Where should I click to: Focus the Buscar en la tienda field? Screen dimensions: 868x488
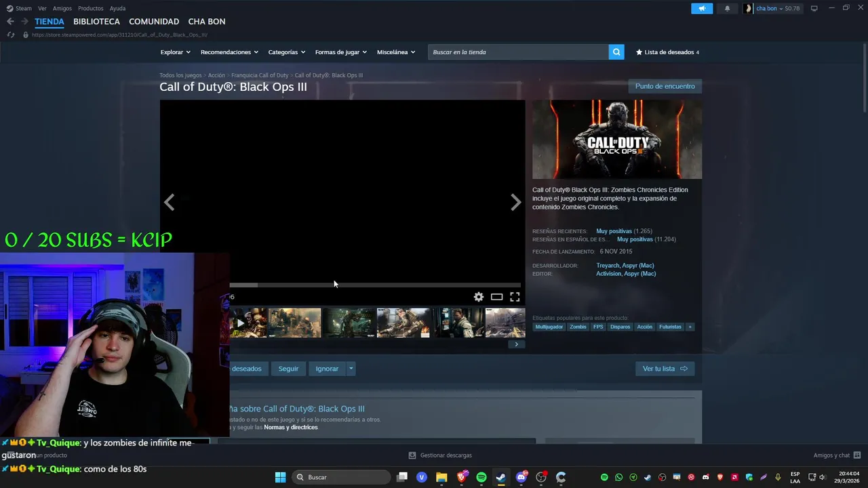[x=518, y=52]
